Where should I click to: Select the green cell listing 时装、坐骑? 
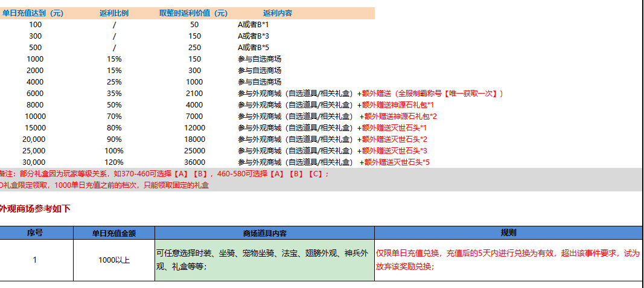pyautogui.click(x=264, y=260)
